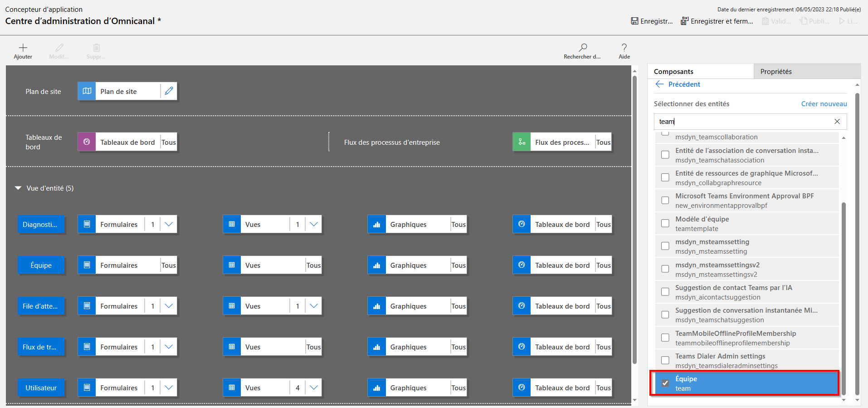Image resolution: width=868 pixels, height=408 pixels.
Task: Click Formulaires icon in Utilisateur row
Action: coord(87,388)
